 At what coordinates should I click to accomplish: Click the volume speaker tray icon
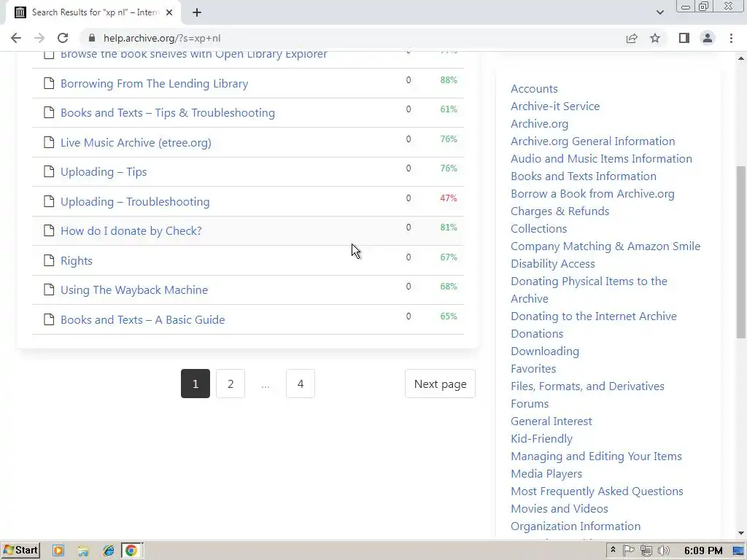664,551
